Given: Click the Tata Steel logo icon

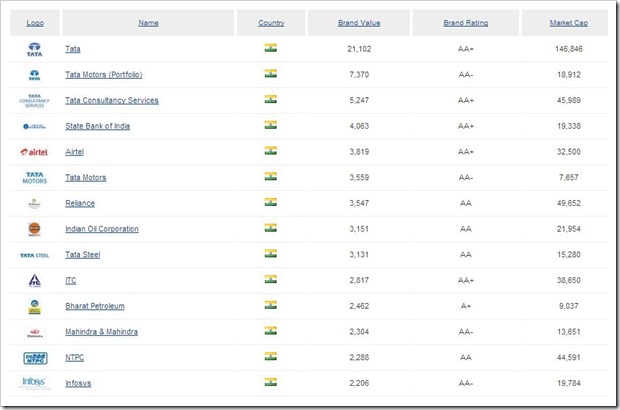Looking at the screenshot, I should tap(34, 255).
